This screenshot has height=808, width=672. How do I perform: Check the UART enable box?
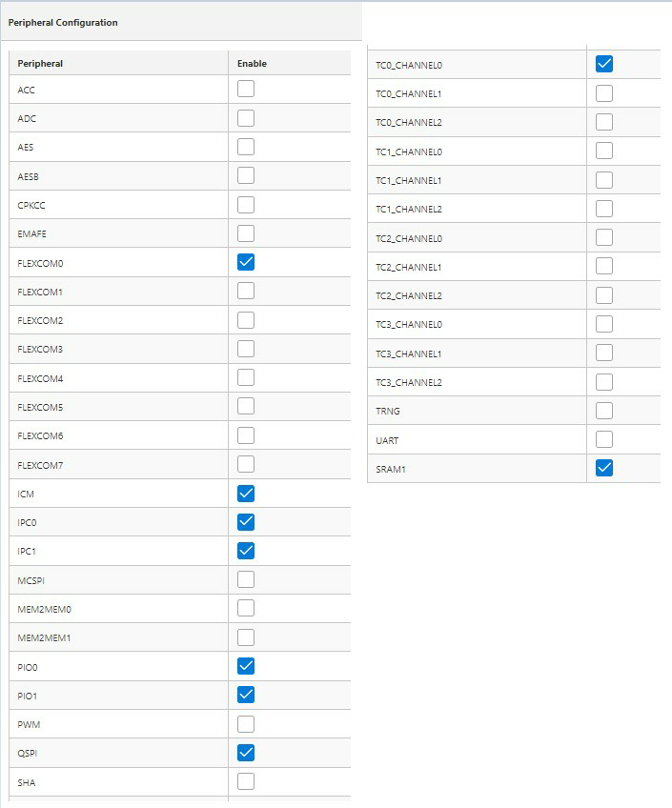pyautogui.click(x=603, y=439)
